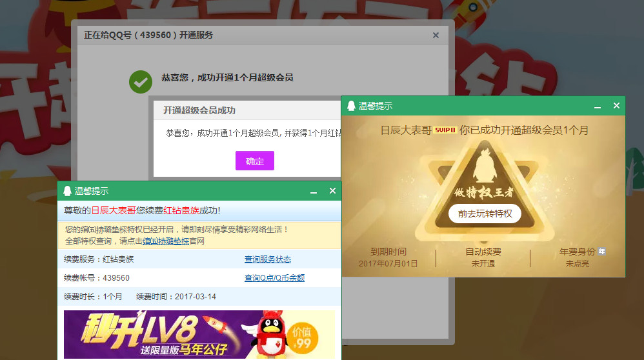Image resolution: width=644 pixels, height=360 pixels.
Task: Minimize the gold super member notification window
Action: [x=598, y=106]
